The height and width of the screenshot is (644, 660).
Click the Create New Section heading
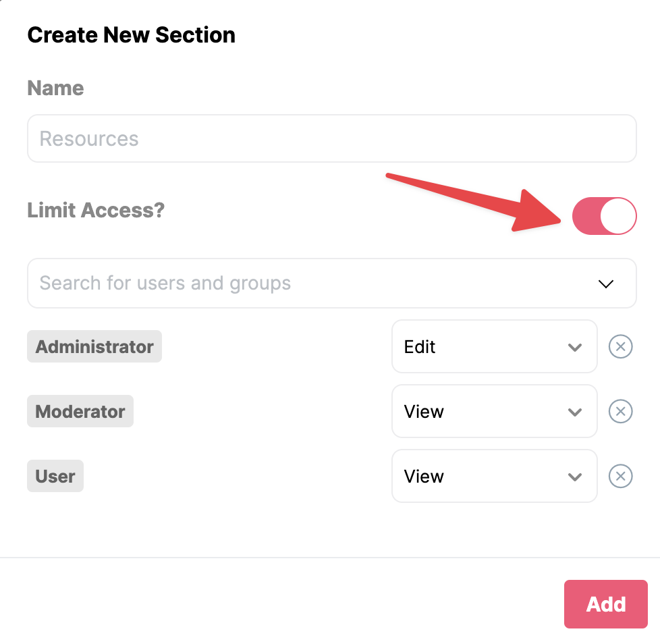point(132,35)
